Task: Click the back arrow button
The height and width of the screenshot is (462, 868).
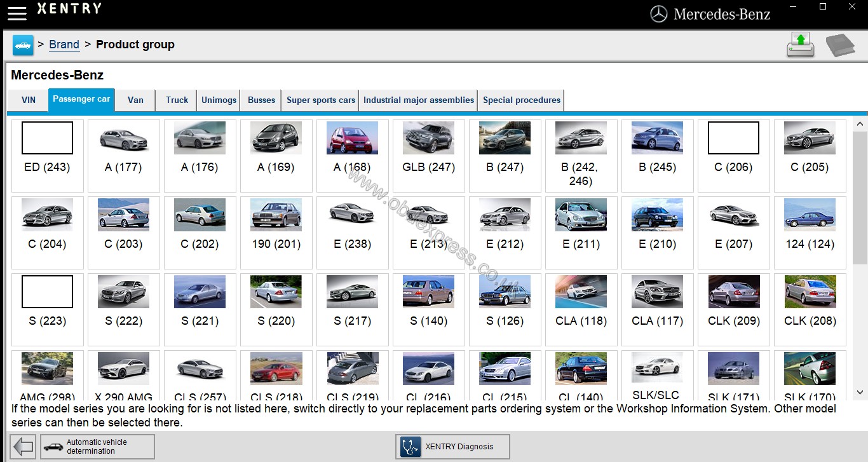Action: (24, 447)
